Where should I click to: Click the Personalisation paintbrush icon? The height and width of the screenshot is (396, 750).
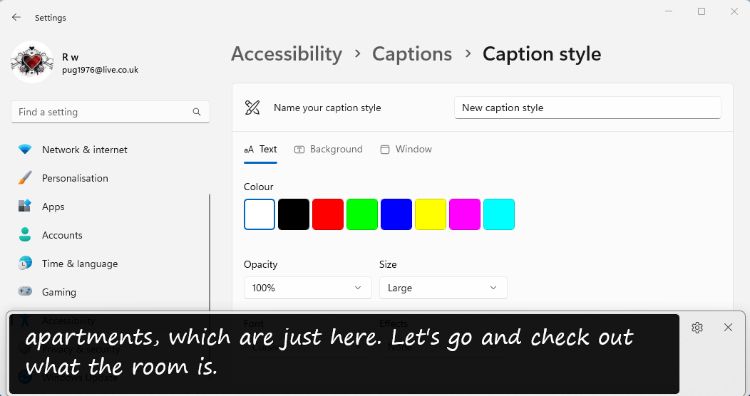coord(25,178)
